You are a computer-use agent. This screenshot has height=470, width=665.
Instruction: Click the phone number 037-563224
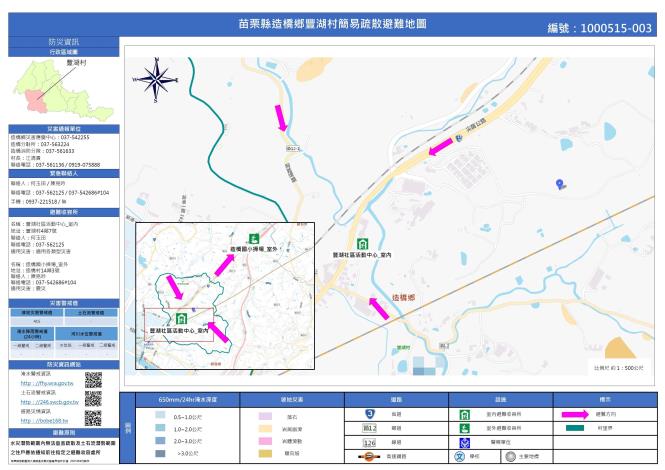[x=55, y=144]
